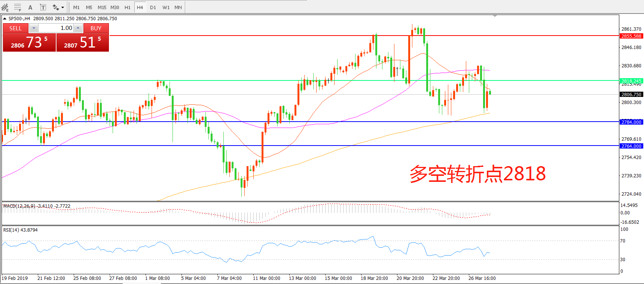Decrease trade volume with the down arrow
644x284 pixels.
[34, 28]
